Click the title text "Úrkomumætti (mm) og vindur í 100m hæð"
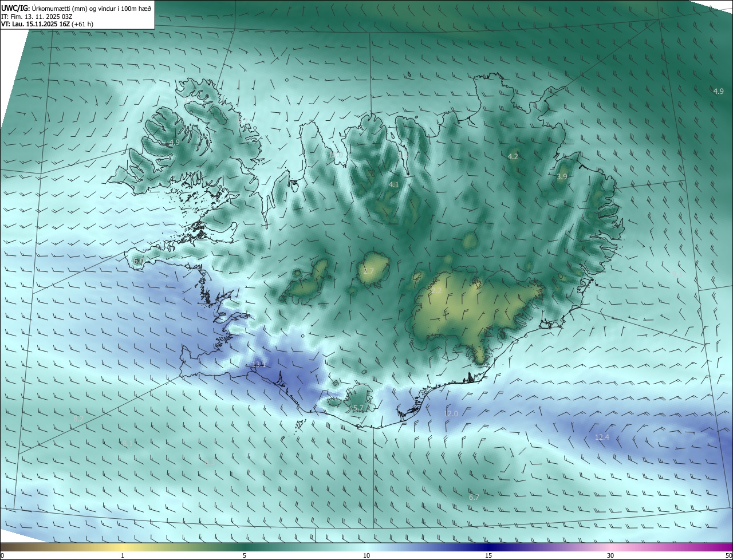 [x=92, y=8]
